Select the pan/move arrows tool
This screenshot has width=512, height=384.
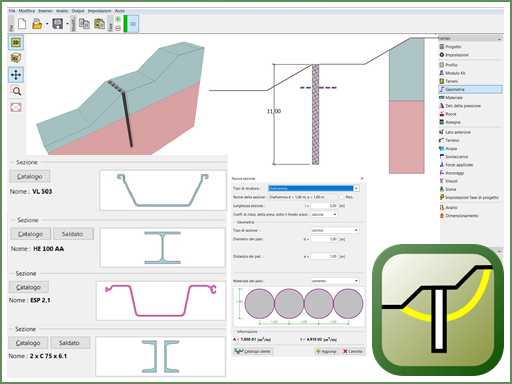point(16,75)
